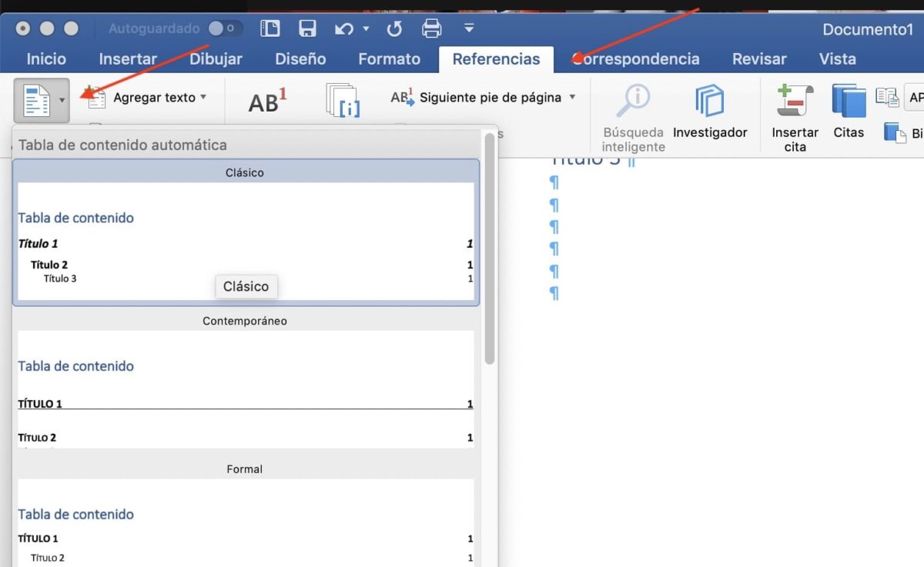Toggle the Autoguardado switch
This screenshot has width=924, height=567.
coord(222,28)
